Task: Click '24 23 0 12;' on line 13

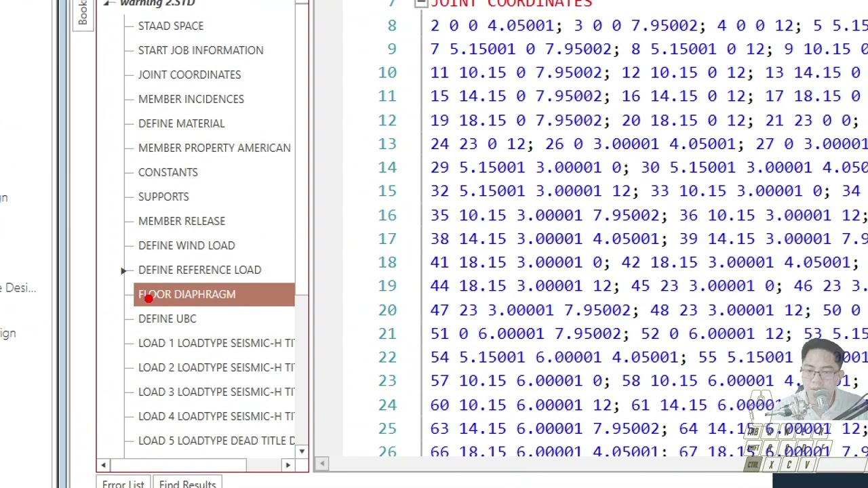Action: [481, 144]
